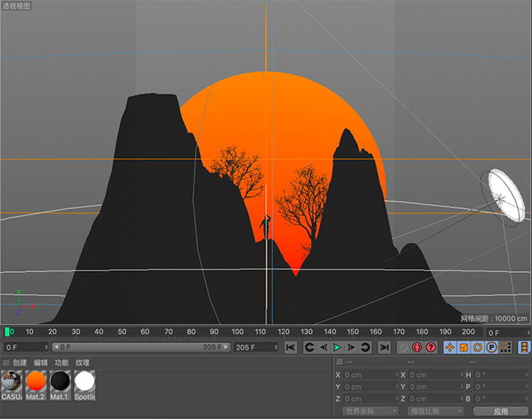Click the red question mark keyframe icon
Image resolution: width=532 pixels, height=419 pixels.
click(x=431, y=347)
